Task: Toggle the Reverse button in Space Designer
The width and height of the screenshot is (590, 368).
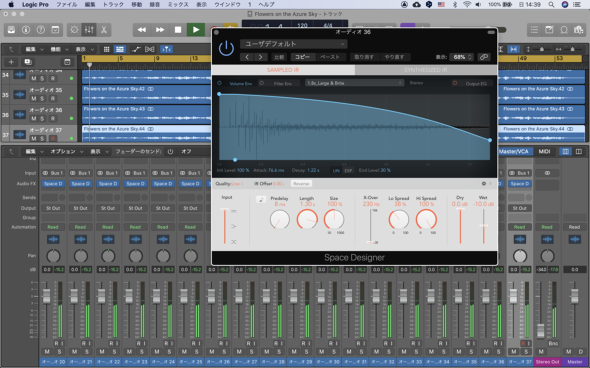Action: coord(301,184)
